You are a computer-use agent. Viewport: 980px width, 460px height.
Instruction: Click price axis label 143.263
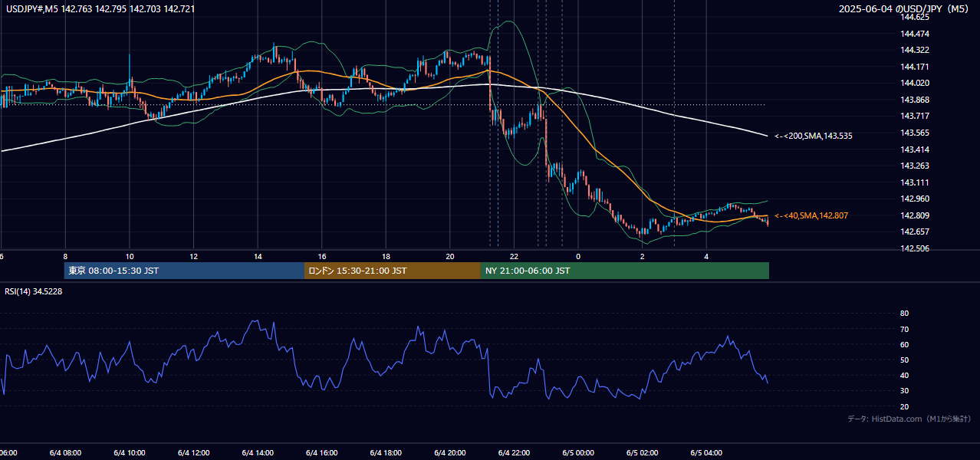pyautogui.click(x=915, y=166)
